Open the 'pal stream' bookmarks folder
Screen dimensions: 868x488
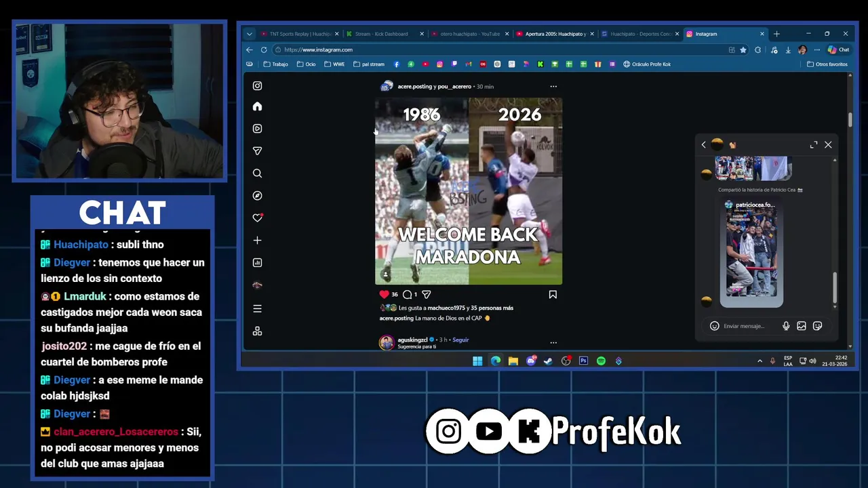368,64
